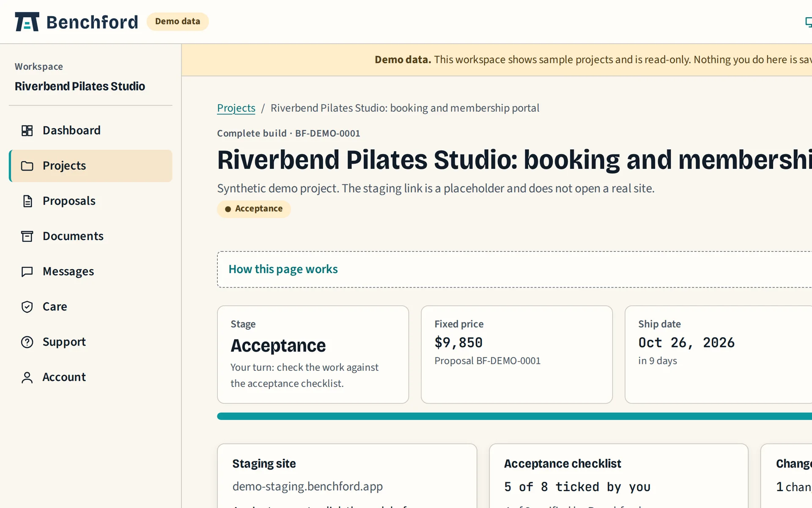Navigate to Care in sidebar
The height and width of the screenshot is (508, 812).
coord(91,306)
